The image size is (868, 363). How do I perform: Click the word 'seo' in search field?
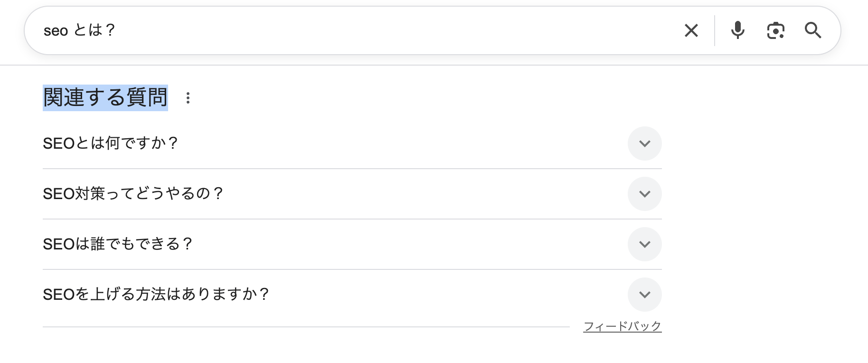coord(56,31)
